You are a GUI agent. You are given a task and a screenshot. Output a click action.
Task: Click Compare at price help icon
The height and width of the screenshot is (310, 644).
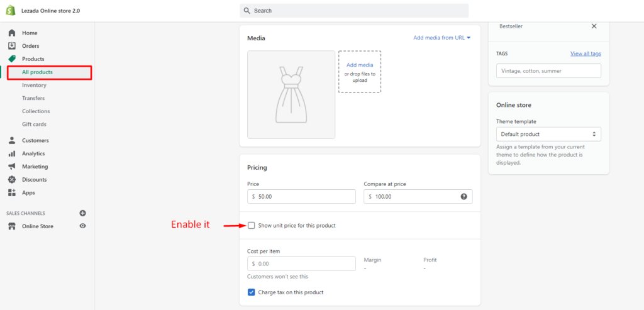click(464, 197)
